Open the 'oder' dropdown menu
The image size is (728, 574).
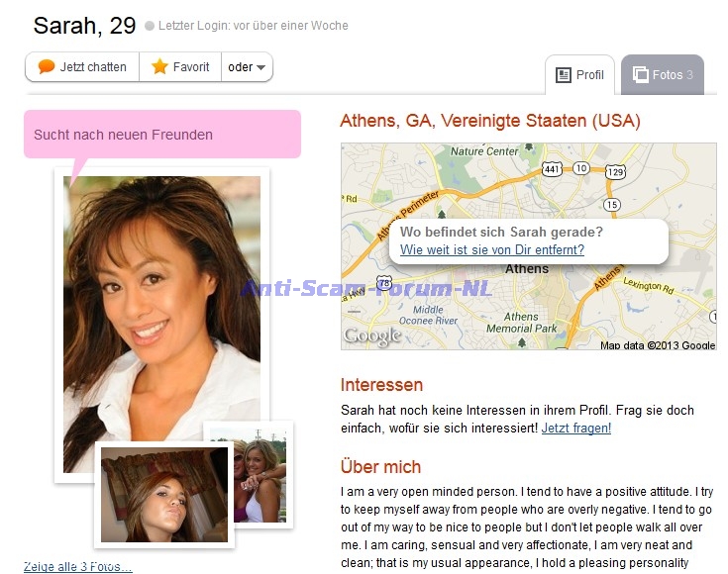tap(247, 67)
